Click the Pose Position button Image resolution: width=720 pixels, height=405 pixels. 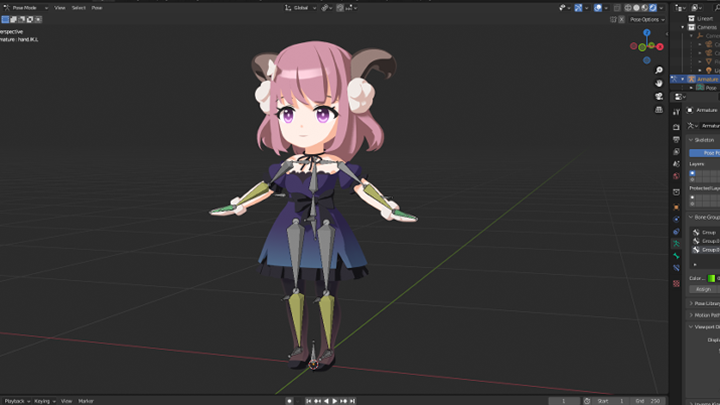click(x=704, y=153)
